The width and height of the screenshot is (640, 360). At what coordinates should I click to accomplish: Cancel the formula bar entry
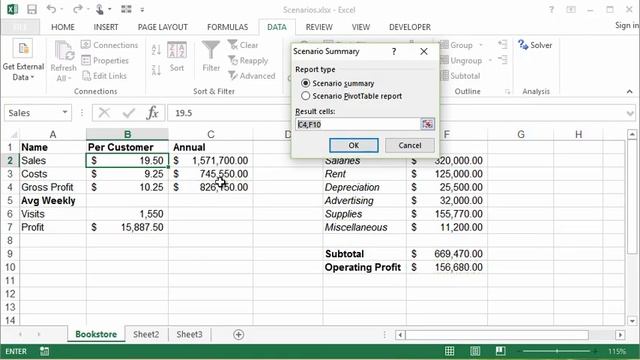(x=104, y=113)
